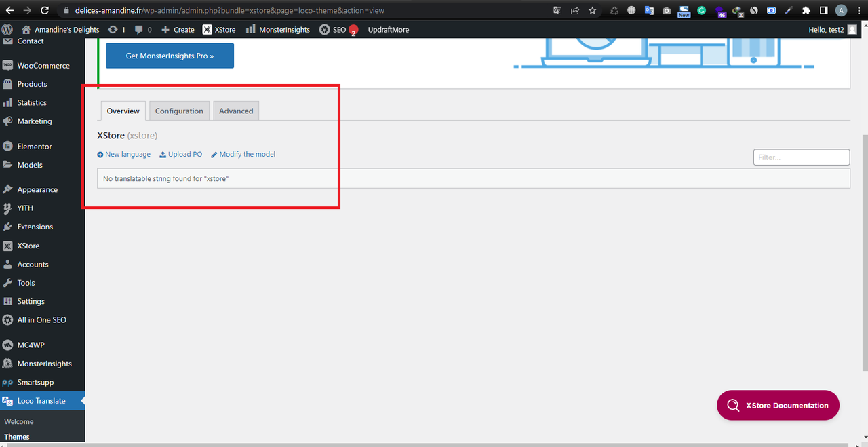868x447 pixels.
Task: Open the Extensions puzzle piece menu
Action: (x=806, y=10)
